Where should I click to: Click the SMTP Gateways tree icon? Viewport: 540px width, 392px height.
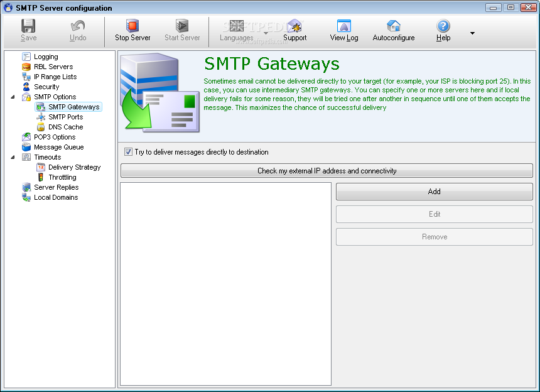point(41,107)
